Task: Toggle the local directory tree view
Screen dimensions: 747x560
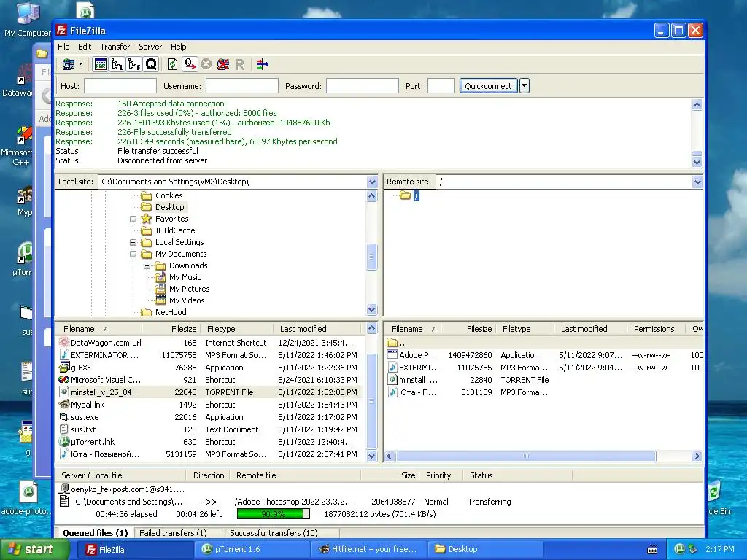Action: pos(117,64)
